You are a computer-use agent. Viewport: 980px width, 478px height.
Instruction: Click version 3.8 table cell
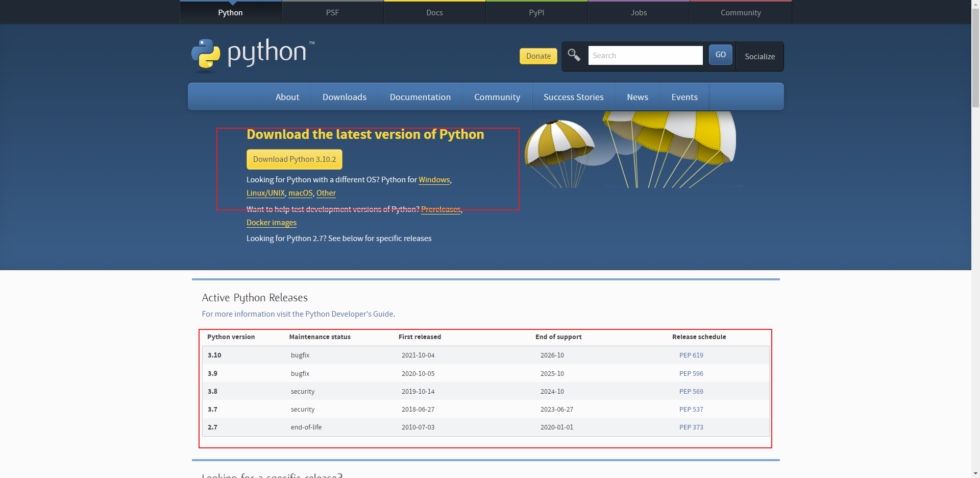point(212,392)
